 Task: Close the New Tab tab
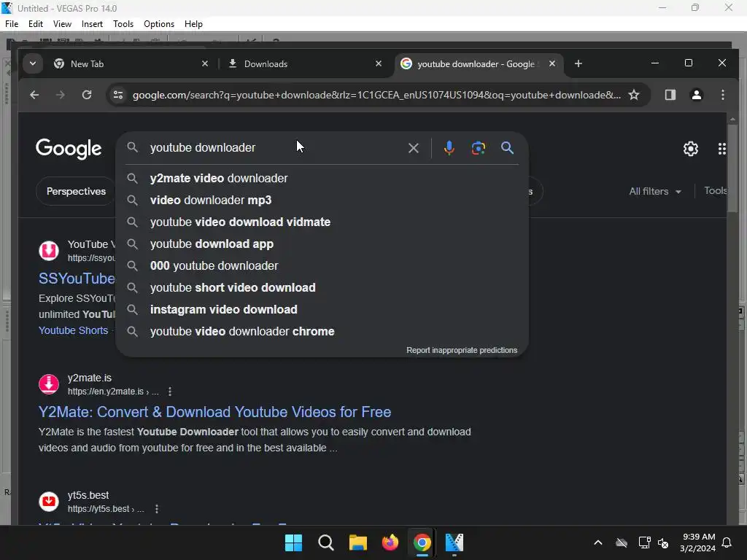(205, 63)
